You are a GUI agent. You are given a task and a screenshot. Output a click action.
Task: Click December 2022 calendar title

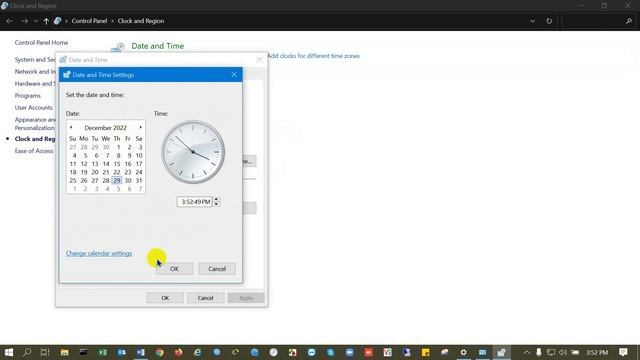click(105, 128)
